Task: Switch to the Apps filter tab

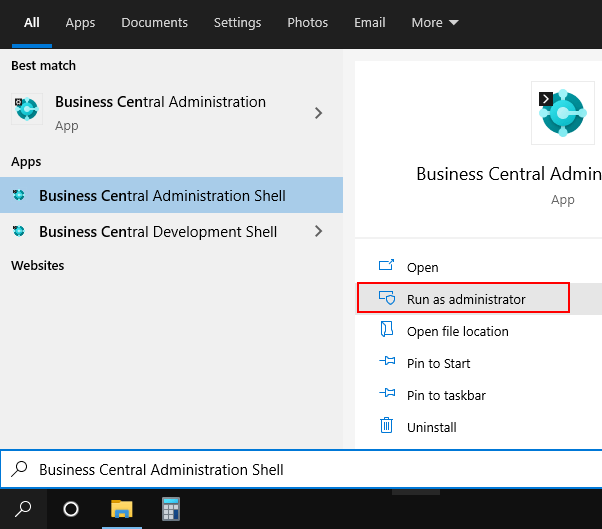Action: click(x=80, y=22)
